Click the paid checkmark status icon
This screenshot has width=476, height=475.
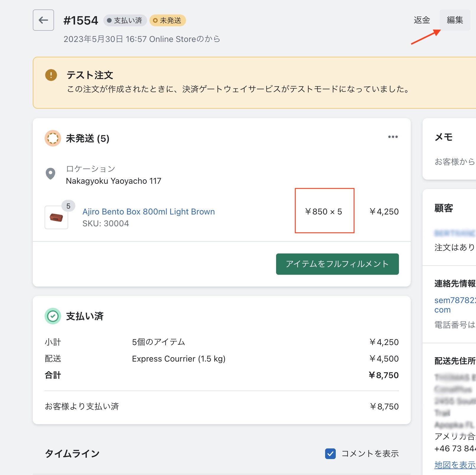point(53,316)
